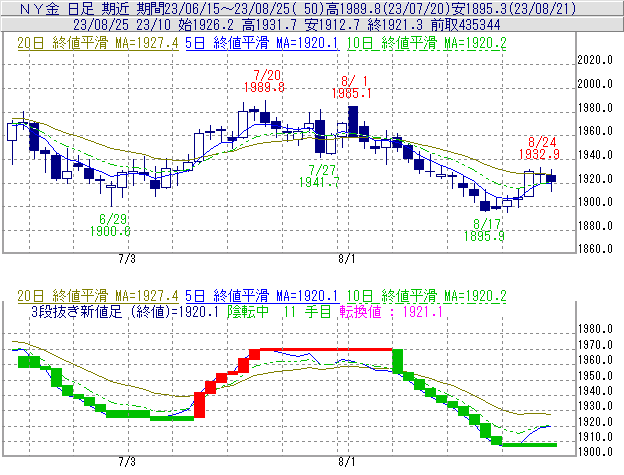
Task: Click the 1970.0 axis label on lower chart
Action: point(595,345)
